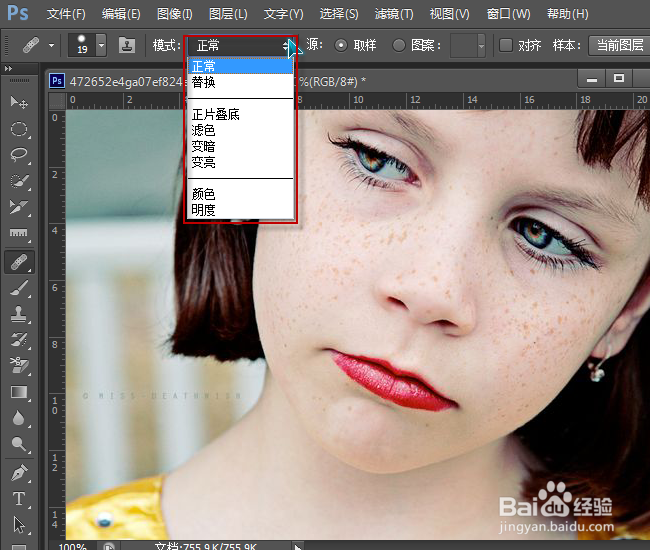This screenshot has width=650, height=550.
Task: Select the Pen tool
Action: [19, 472]
